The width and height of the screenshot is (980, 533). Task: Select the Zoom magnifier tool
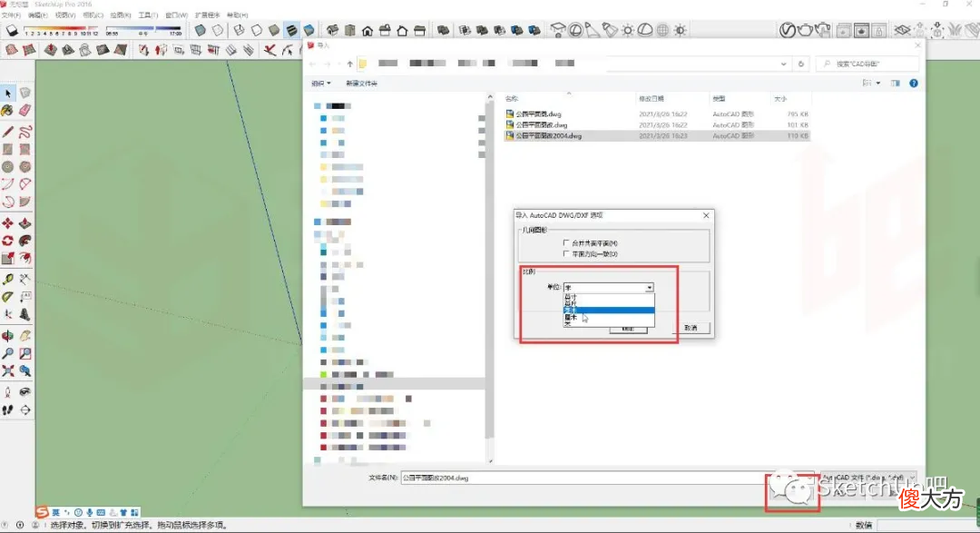tap(7, 353)
